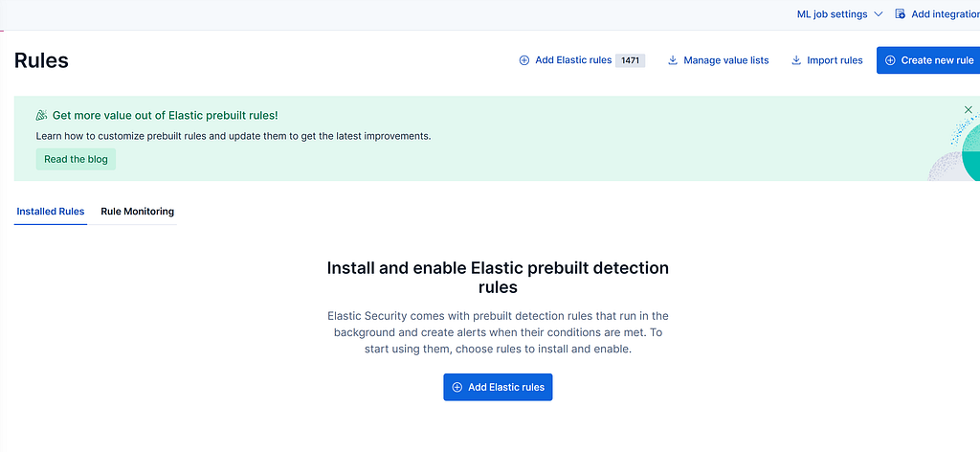This screenshot has height=452, width=980.
Task: Click the Import rules download icon
Action: click(796, 60)
